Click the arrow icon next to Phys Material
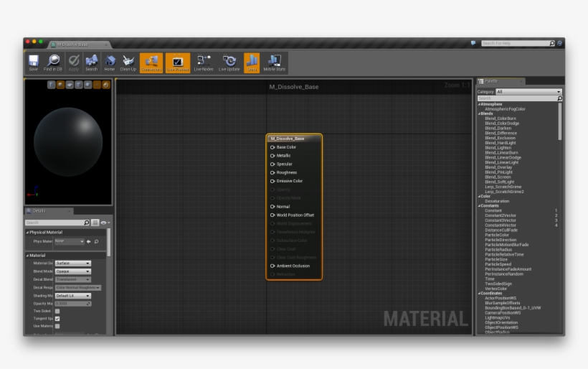Viewport: 588px width, 369px height. [88, 241]
